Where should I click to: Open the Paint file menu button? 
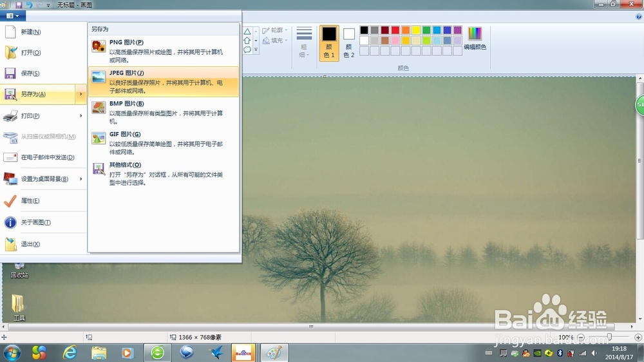coord(13,16)
